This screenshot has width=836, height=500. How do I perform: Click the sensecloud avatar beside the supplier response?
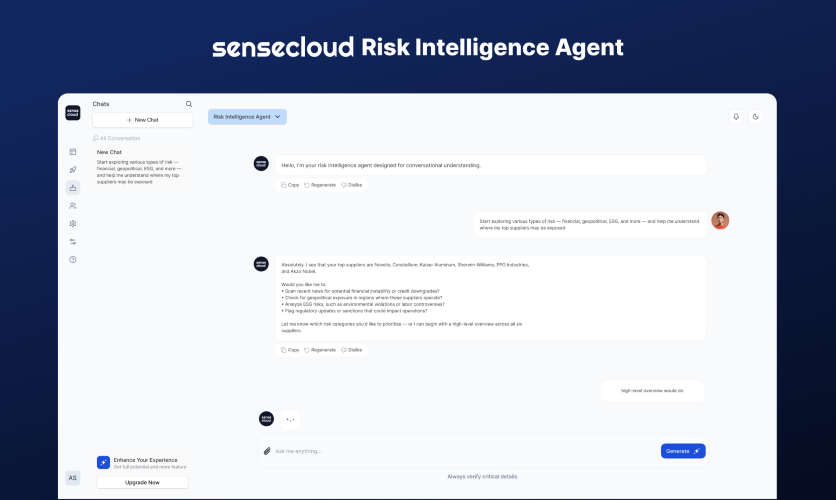(261, 264)
